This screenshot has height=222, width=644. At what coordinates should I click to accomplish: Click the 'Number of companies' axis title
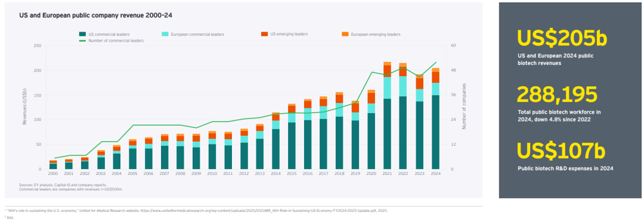click(464, 107)
